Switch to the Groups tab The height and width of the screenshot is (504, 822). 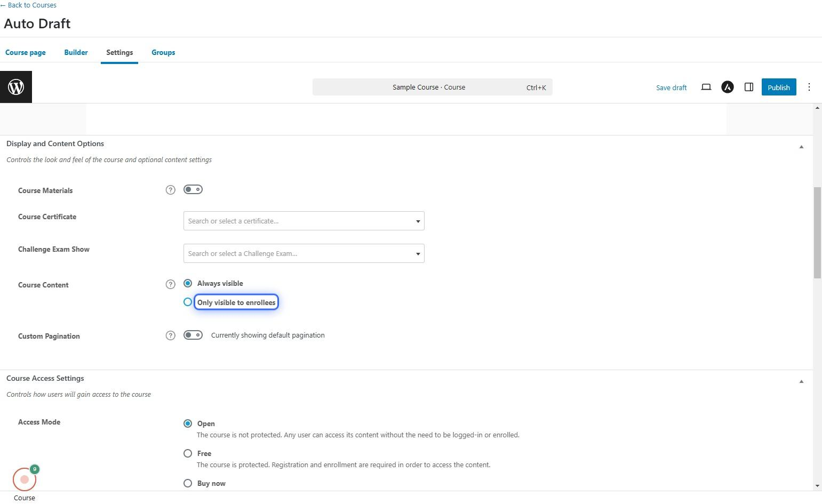pyautogui.click(x=163, y=52)
